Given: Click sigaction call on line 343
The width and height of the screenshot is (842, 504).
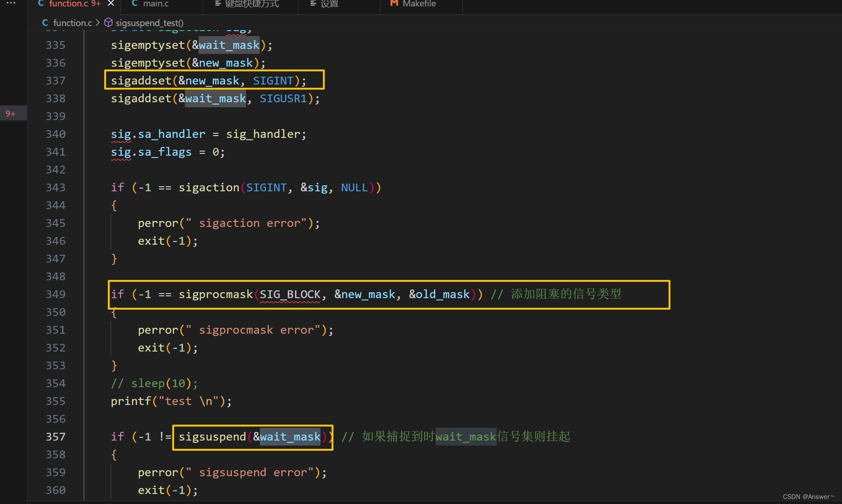Looking at the screenshot, I should [209, 188].
